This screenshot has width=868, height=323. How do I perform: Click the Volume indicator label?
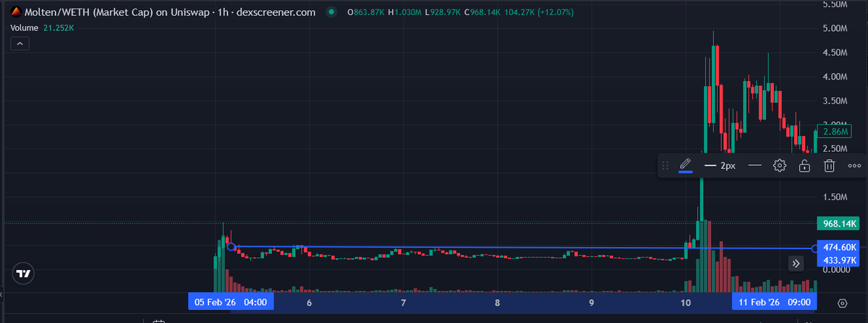(25, 28)
